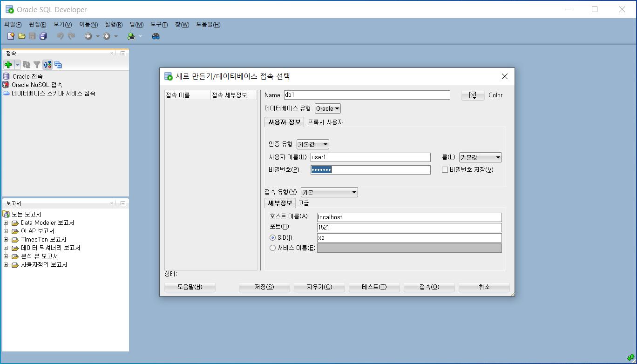Click the Open folder toolbar icon
The width and height of the screenshot is (637, 364).
(x=21, y=36)
